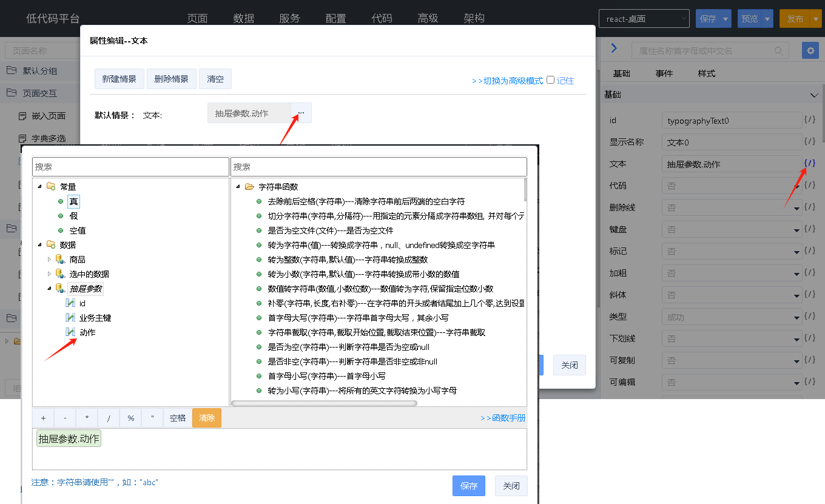
Task: Click the {/} icon beside 键盘
Action: tap(809, 229)
